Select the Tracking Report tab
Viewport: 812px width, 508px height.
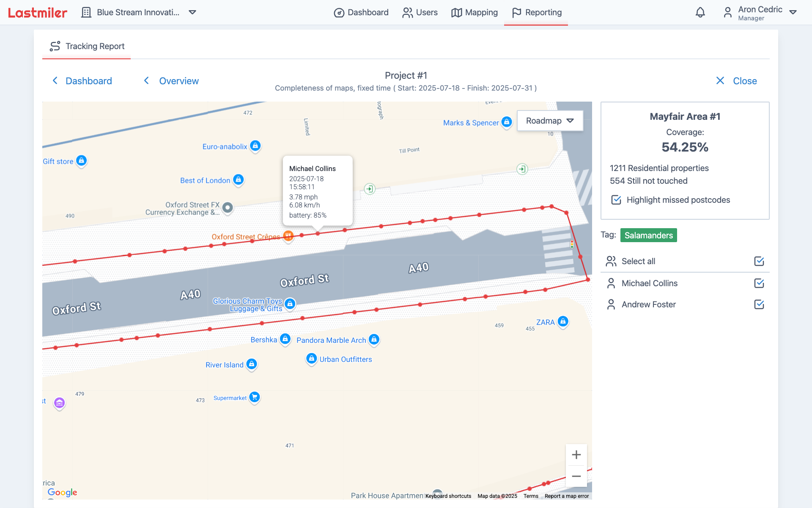point(87,46)
